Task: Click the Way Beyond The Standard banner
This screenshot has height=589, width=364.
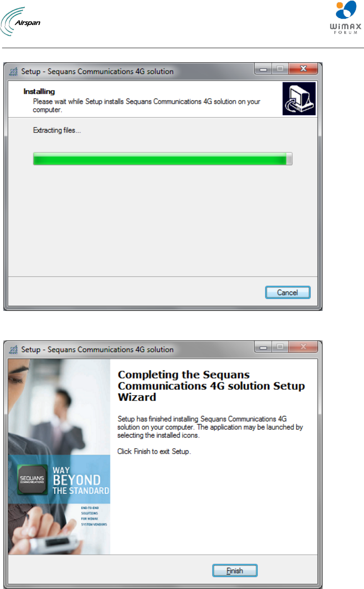Action: pyautogui.click(x=59, y=480)
